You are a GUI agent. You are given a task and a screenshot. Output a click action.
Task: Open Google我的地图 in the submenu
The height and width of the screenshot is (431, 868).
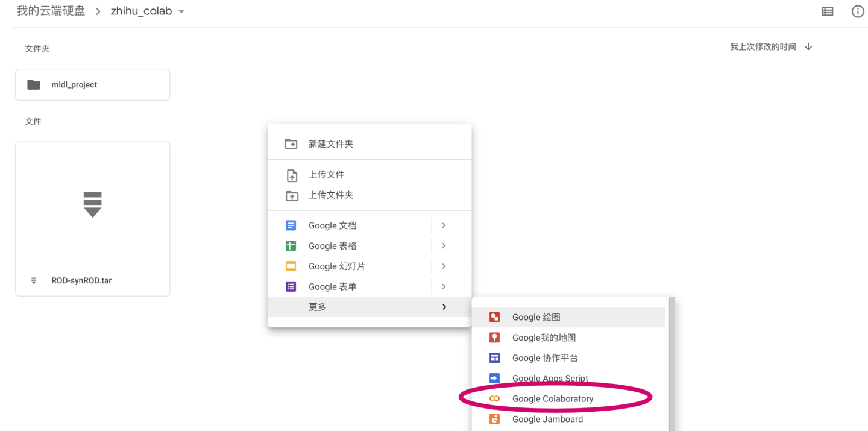click(x=542, y=338)
